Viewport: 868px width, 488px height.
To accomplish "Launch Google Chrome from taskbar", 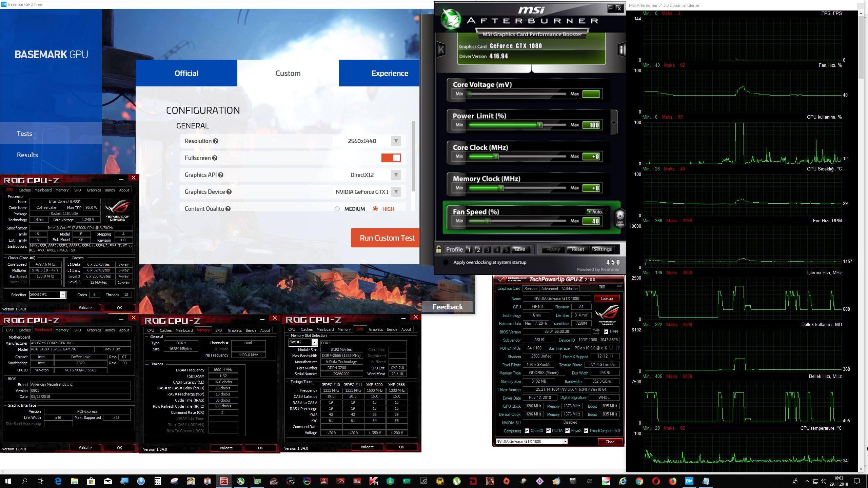I will [x=639, y=481].
